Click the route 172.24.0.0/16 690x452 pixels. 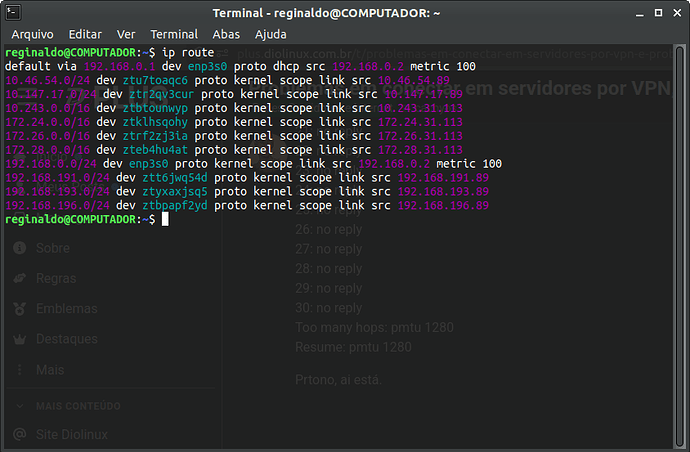coord(48,122)
